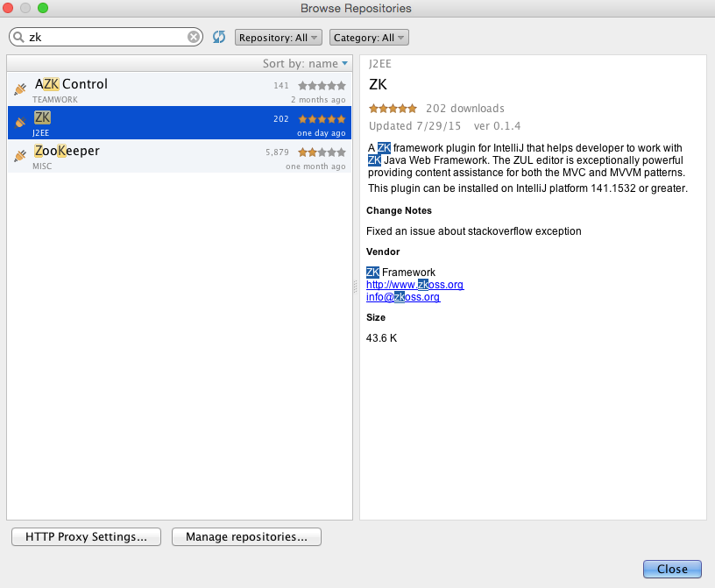Click the 141 downloads count

point(281,86)
